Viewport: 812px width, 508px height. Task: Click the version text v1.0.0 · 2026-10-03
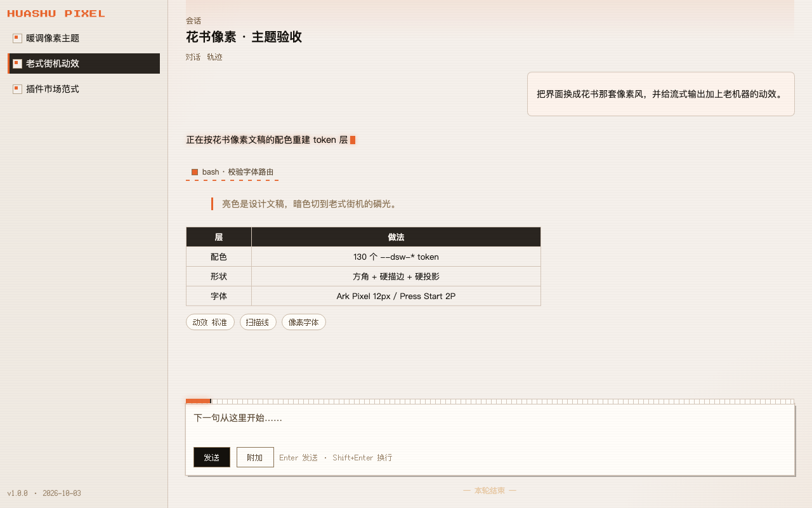[x=44, y=493]
